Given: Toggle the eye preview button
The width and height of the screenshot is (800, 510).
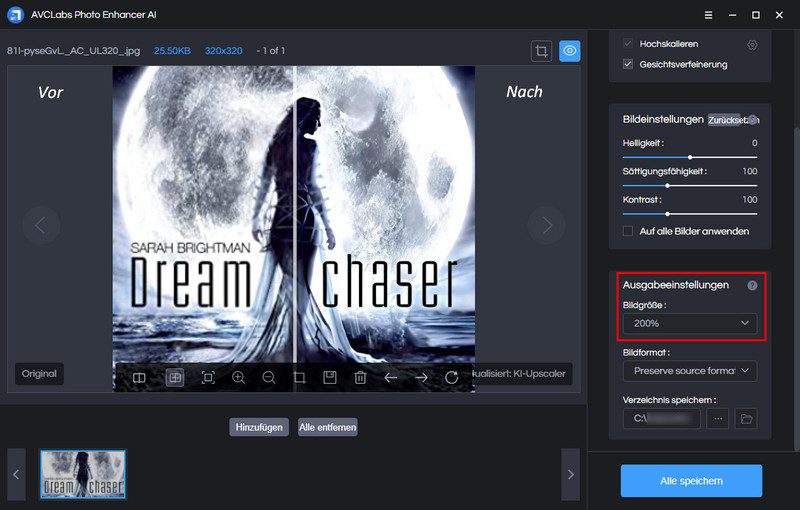Looking at the screenshot, I should [570, 51].
